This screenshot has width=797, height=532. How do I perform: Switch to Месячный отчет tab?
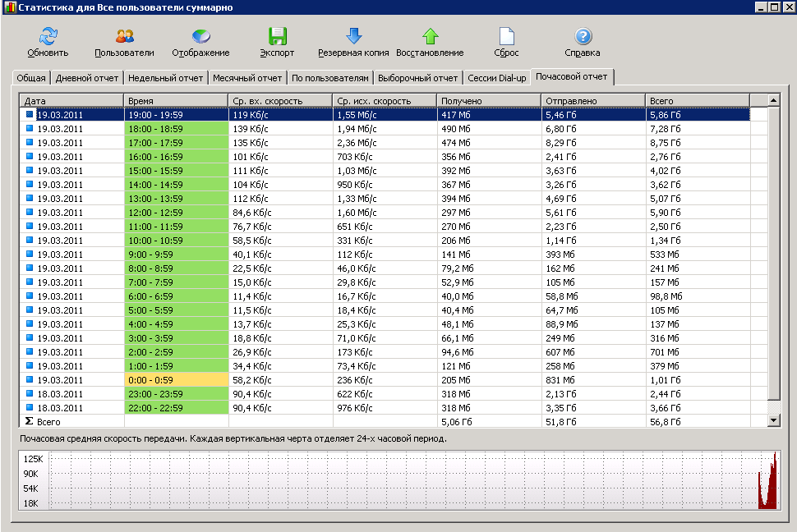(247, 79)
